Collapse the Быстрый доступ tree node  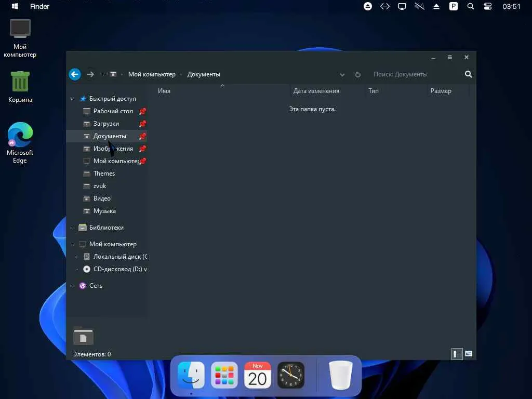(x=72, y=99)
